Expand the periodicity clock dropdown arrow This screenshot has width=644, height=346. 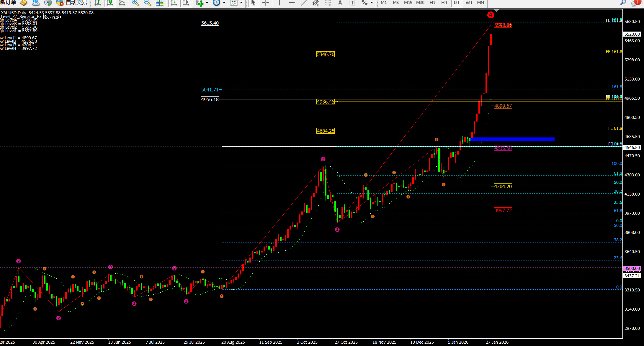point(224,3)
